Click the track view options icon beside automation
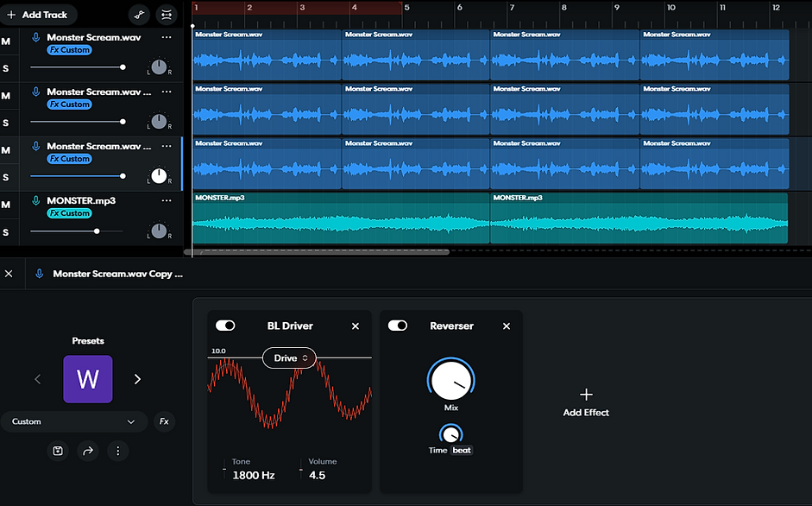The width and height of the screenshot is (812, 506). (x=167, y=15)
